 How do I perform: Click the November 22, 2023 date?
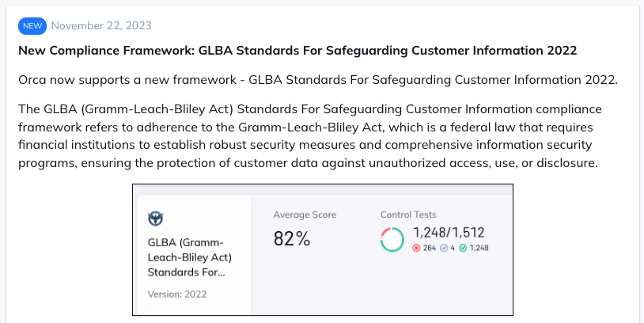pyautogui.click(x=102, y=25)
